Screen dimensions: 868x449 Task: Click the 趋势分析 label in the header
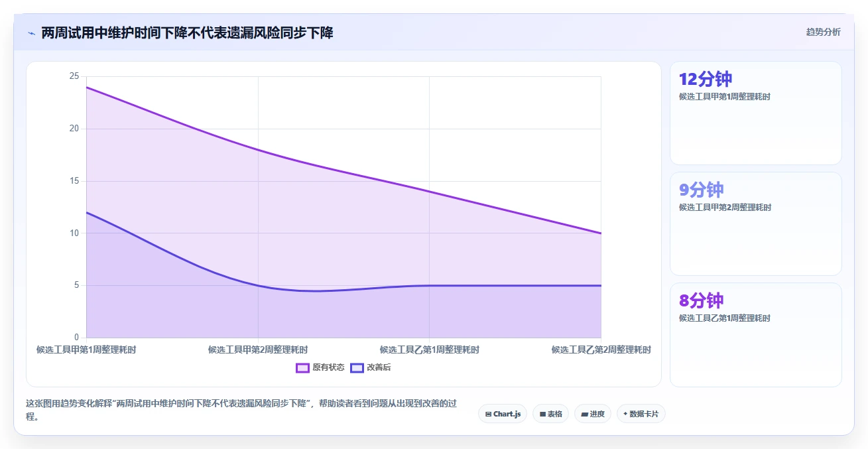[x=823, y=32]
